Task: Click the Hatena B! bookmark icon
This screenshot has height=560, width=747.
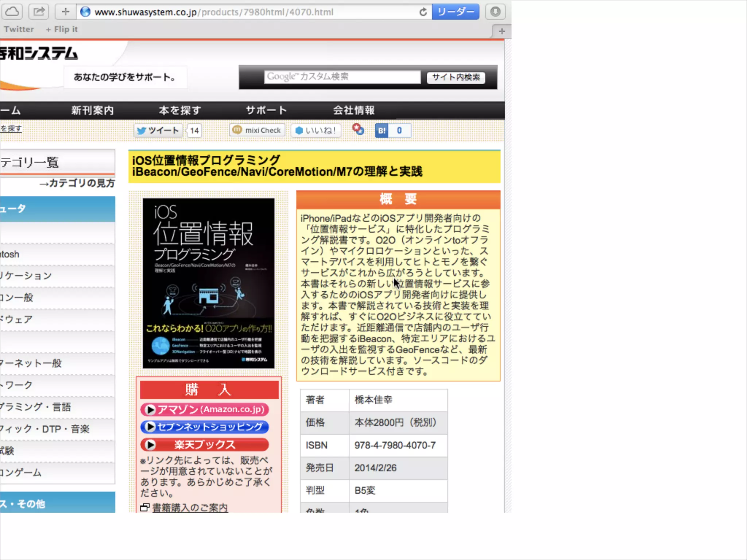Action: click(382, 131)
